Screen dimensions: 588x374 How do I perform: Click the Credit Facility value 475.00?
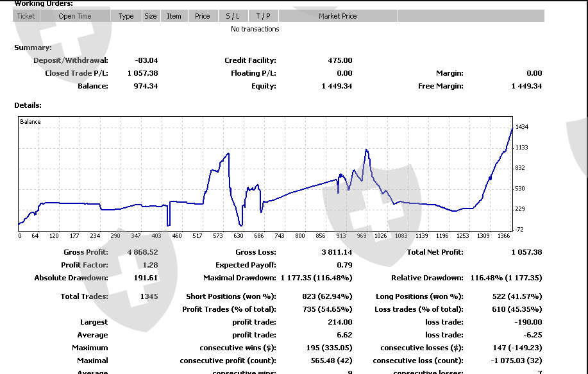click(340, 60)
